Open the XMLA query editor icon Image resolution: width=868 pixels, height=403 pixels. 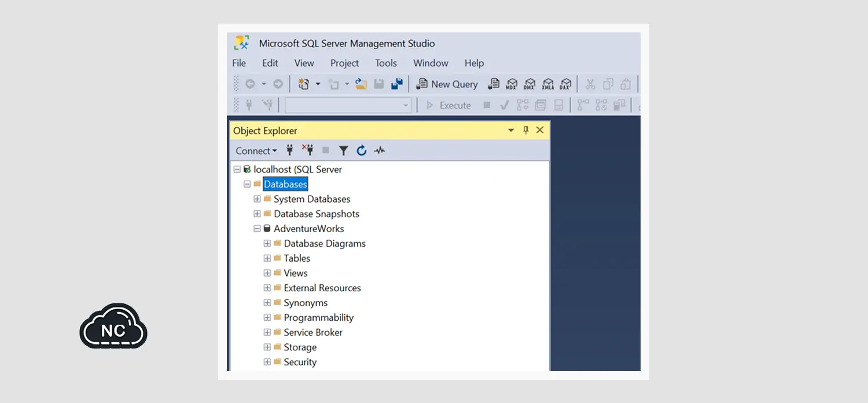(x=548, y=85)
